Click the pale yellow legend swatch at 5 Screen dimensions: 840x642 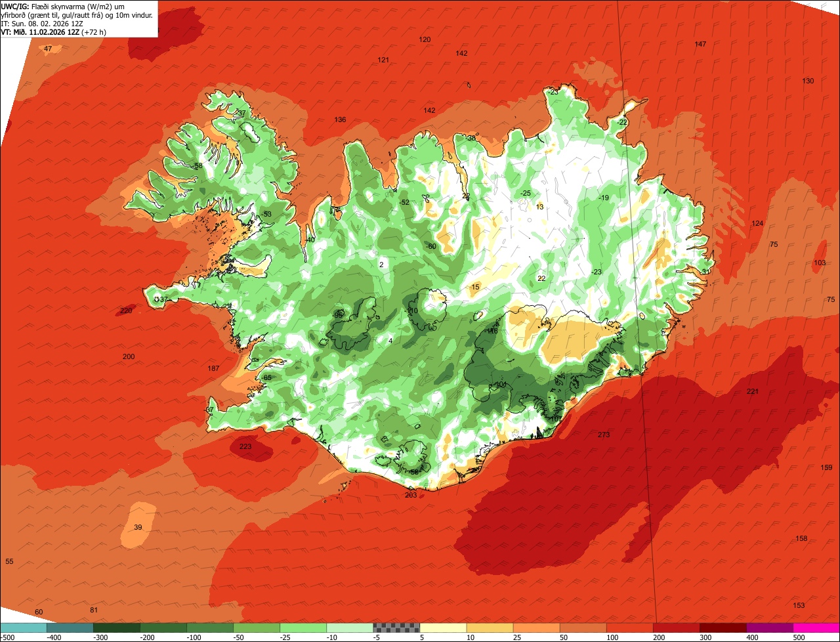(443, 628)
